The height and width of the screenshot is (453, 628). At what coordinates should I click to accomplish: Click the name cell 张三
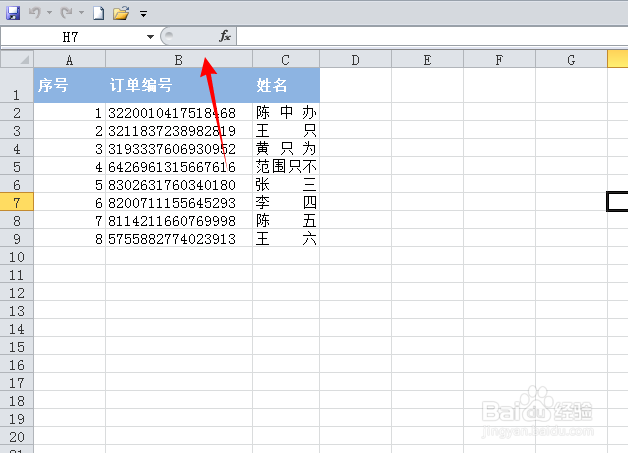286,185
